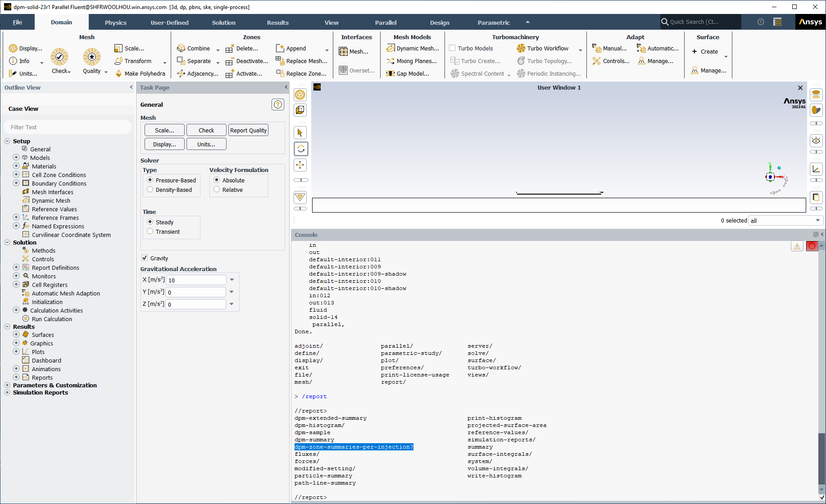Select Transient time option
The width and height of the screenshot is (826, 504).
tap(150, 232)
